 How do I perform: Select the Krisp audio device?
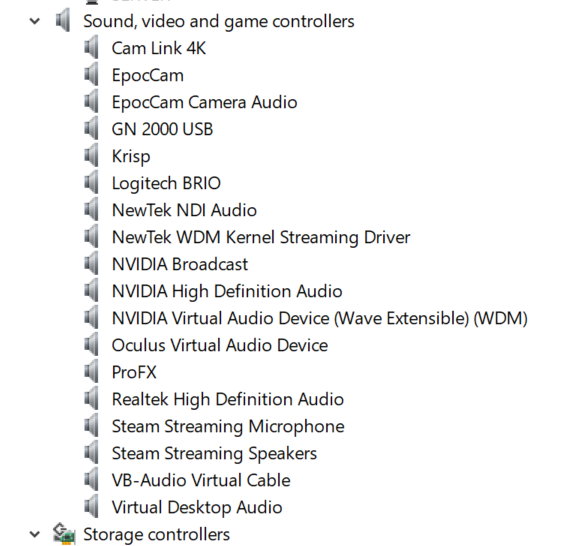[x=131, y=157]
